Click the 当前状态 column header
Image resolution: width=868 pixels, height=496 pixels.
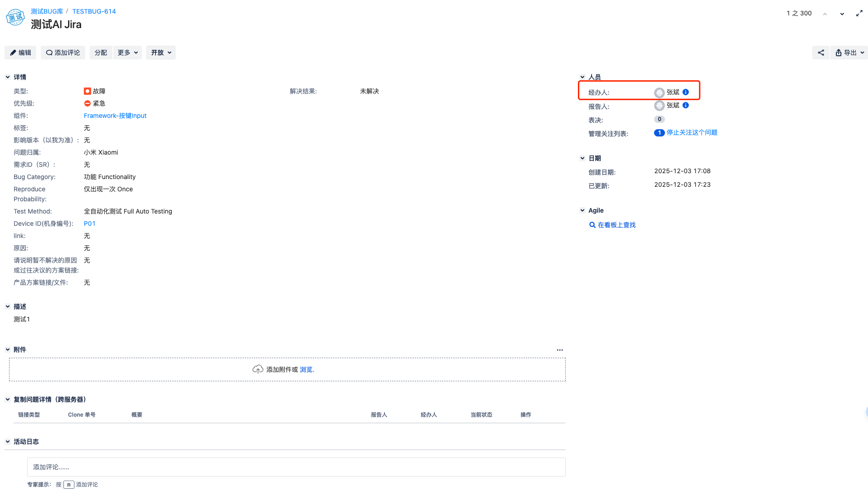(481, 415)
